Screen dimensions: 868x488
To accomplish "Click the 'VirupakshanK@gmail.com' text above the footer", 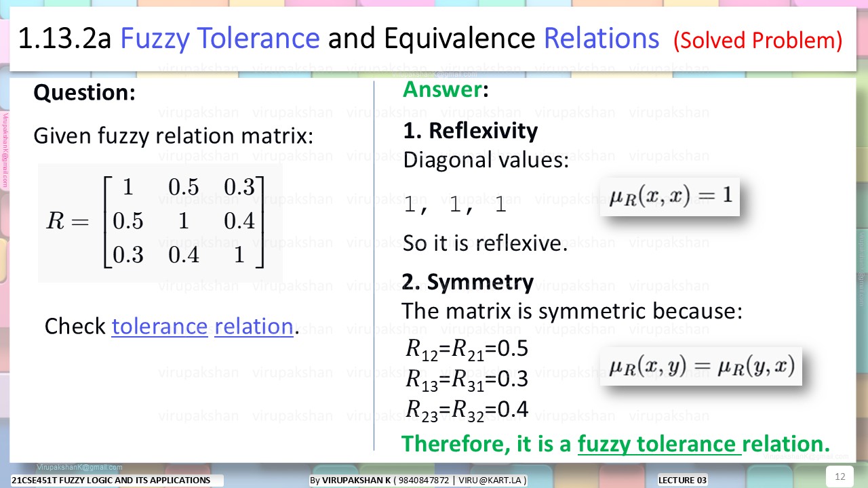I will pos(79,467).
